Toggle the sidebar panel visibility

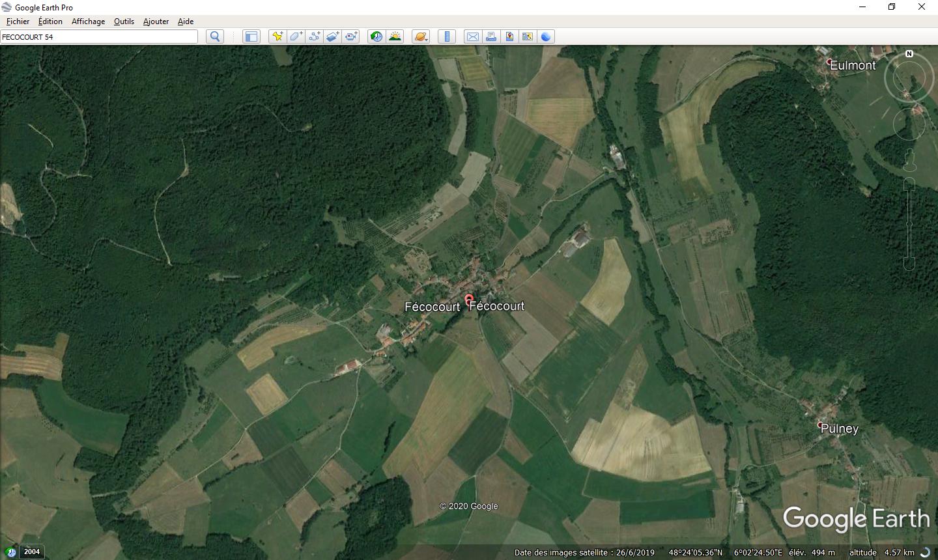(251, 36)
